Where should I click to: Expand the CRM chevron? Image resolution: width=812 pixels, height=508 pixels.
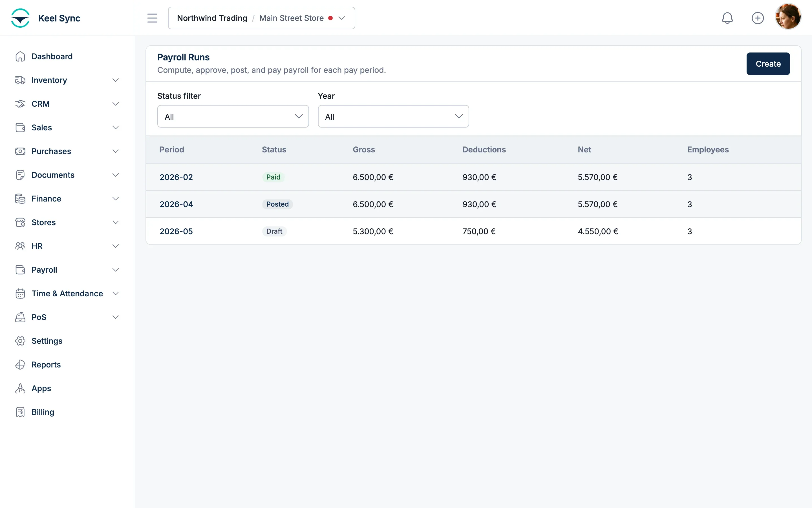tap(115, 104)
